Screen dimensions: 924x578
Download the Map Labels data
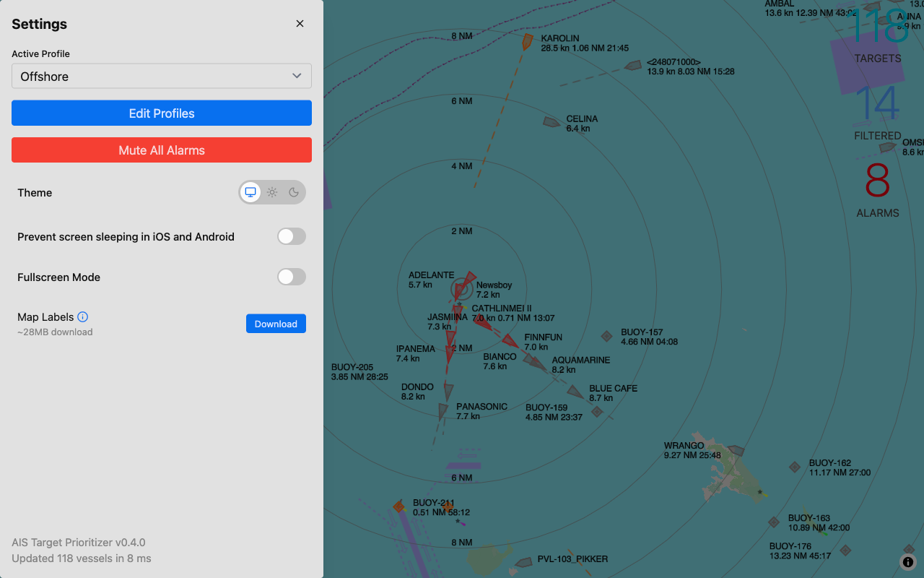[276, 324]
